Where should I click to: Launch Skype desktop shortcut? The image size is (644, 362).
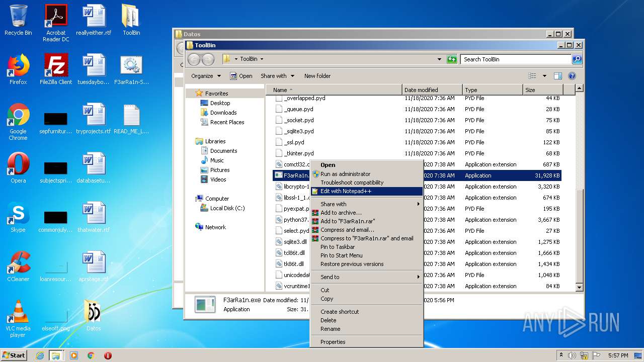coord(18,217)
